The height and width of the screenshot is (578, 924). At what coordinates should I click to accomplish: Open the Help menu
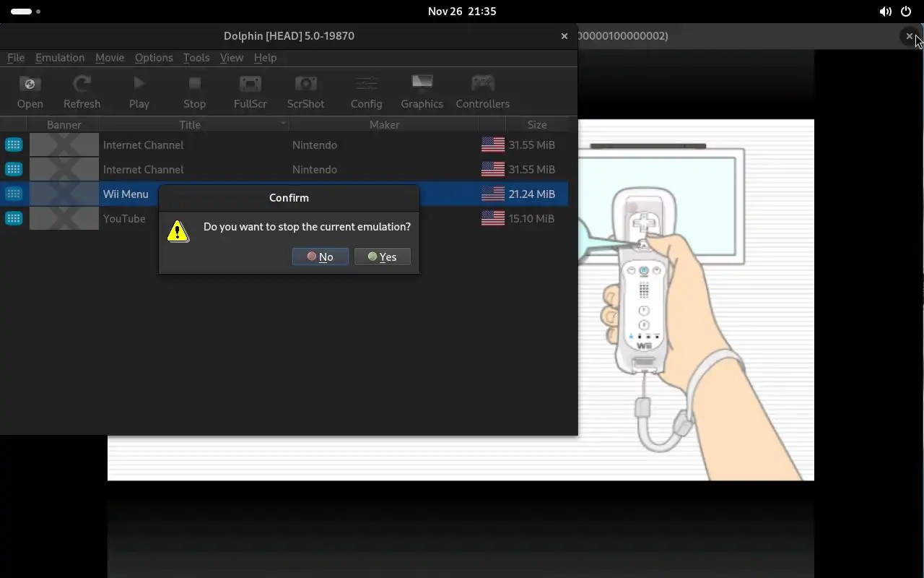(265, 58)
